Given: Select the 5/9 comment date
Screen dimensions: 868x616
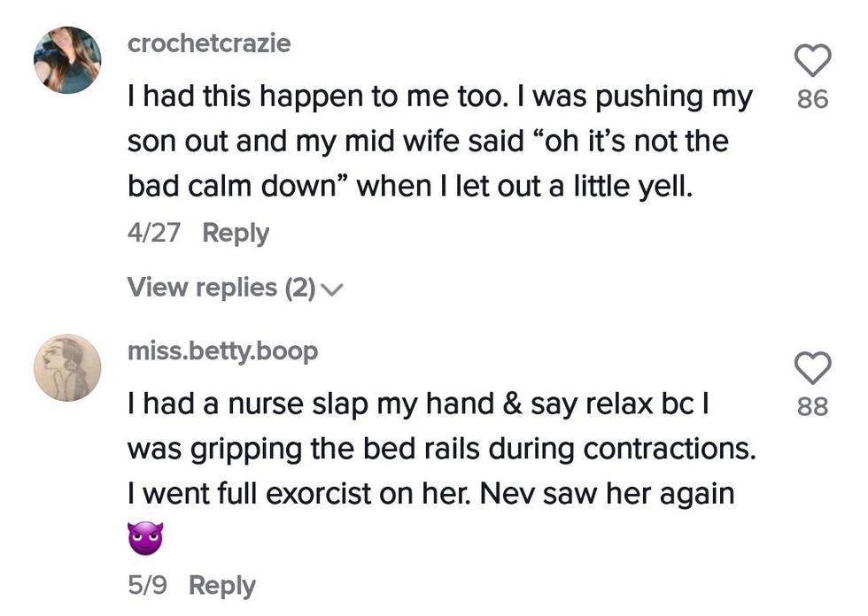Looking at the screenshot, I should pyautogui.click(x=148, y=585).
